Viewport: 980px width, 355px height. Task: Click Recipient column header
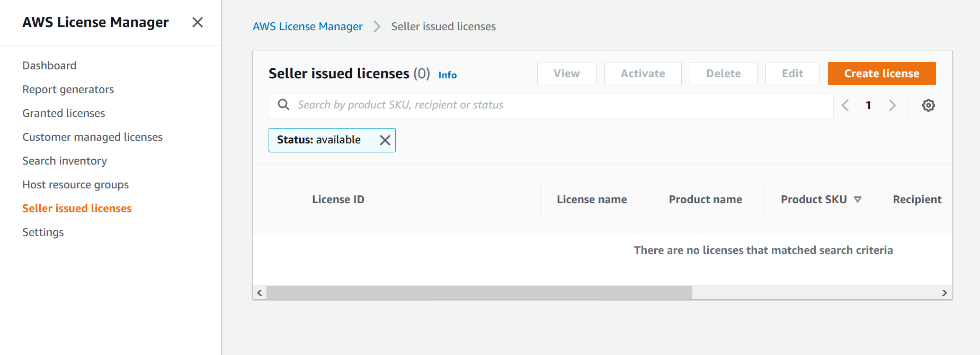[x=917, y=199]
